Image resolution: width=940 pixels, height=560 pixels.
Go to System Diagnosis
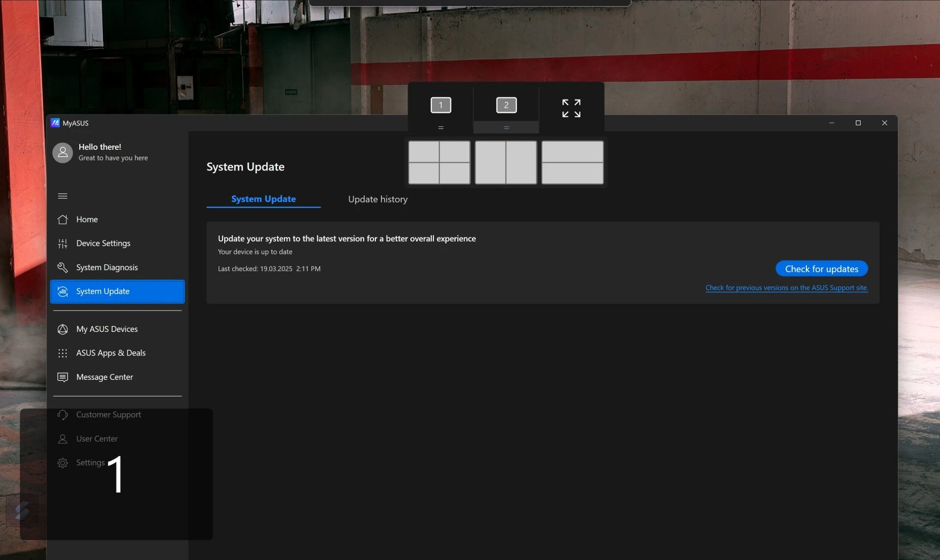(x=117, y=267)
